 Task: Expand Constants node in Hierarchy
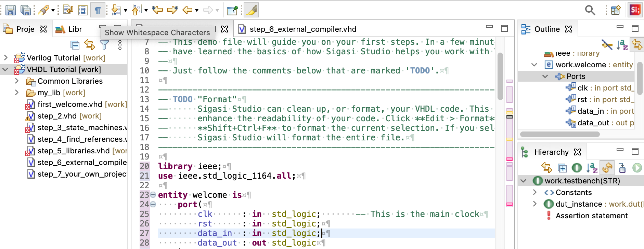(535, 192)
